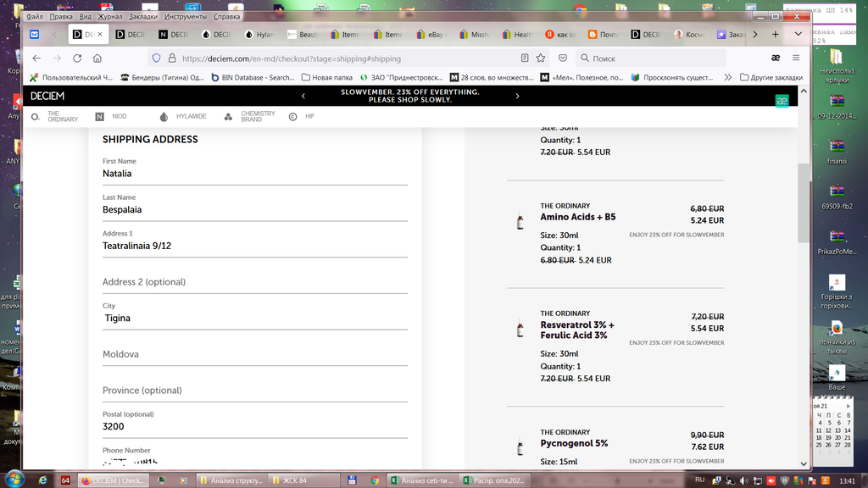Image resolution: width=868 pixels, height=488 pixels.
Task: Open The Ordinary brand link
Action: click(x=56, y=117)
